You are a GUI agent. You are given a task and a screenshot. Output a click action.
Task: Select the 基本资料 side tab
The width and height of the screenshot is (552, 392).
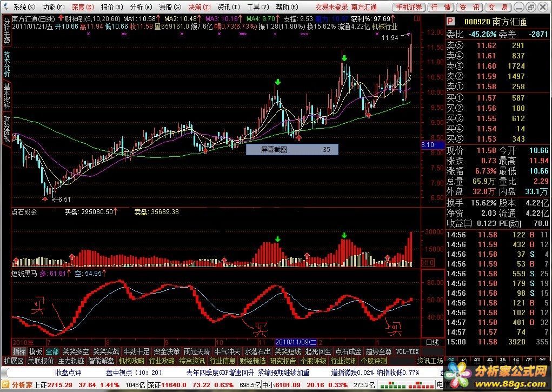click(x=6, y=96)
